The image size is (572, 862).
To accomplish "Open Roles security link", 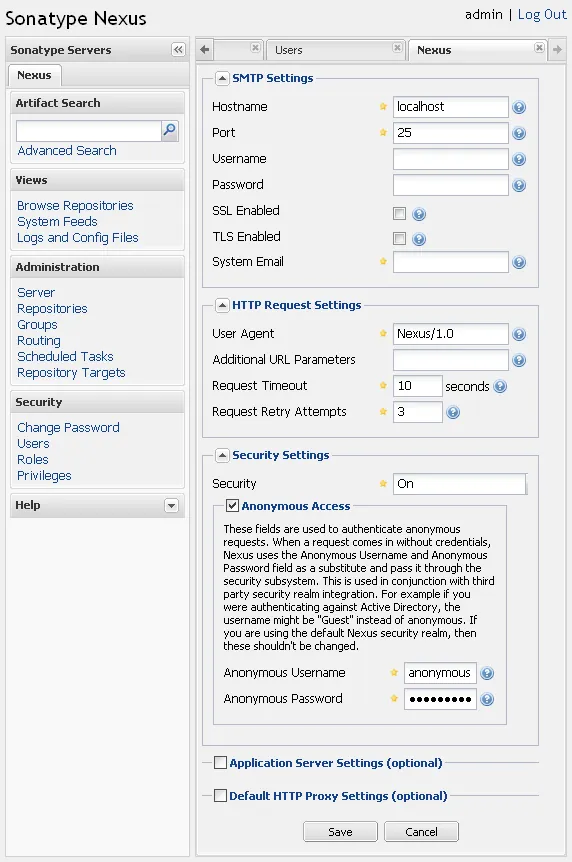I will tap(32, 459).
